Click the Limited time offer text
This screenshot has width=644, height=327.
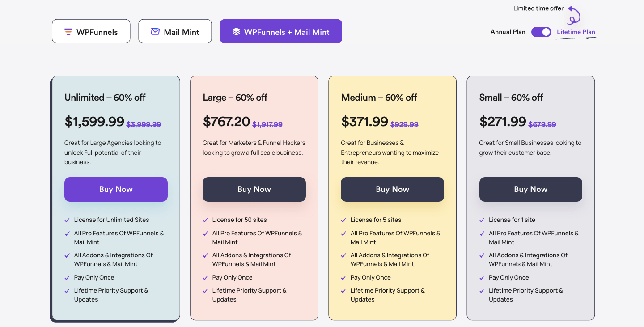(538, 8)
